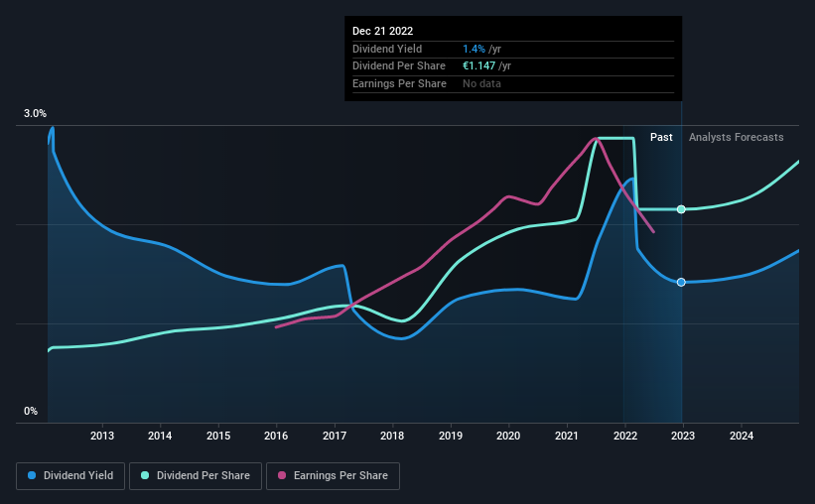Toggle the Dividend Yield legend series
Screen dimensions: 815x504
70,476
